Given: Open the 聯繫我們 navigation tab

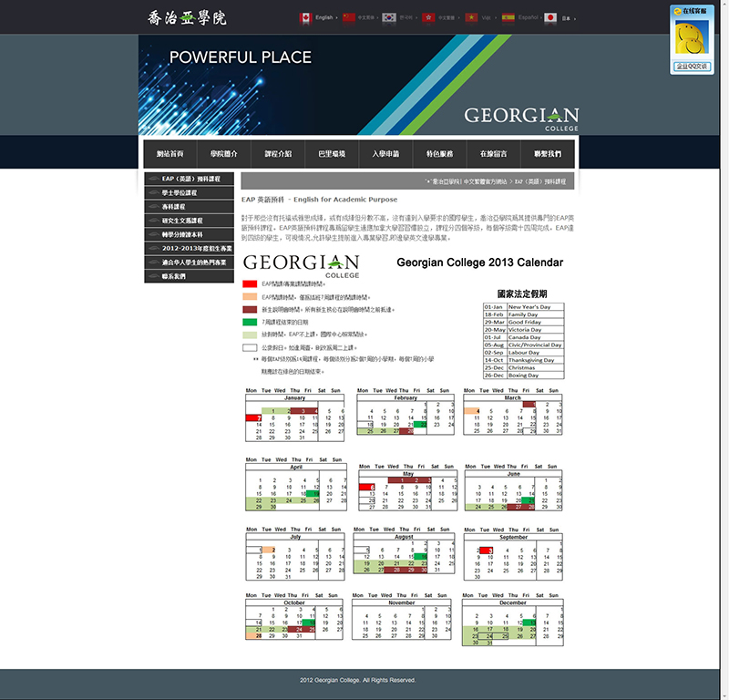Looking at the screenshot, I should tap(548, 154).
